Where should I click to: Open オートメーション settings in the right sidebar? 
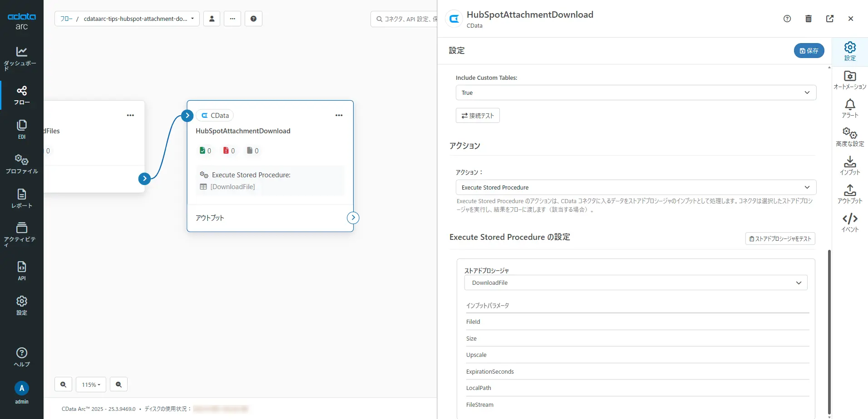[x=849, y=79]
